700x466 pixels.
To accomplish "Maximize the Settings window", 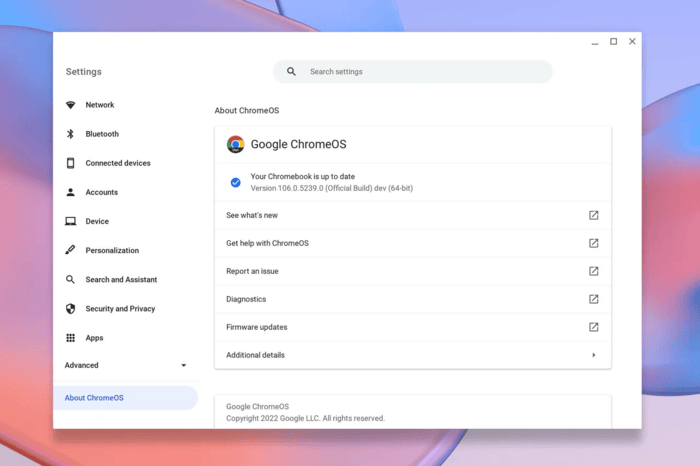I will [x=614, y=42].
